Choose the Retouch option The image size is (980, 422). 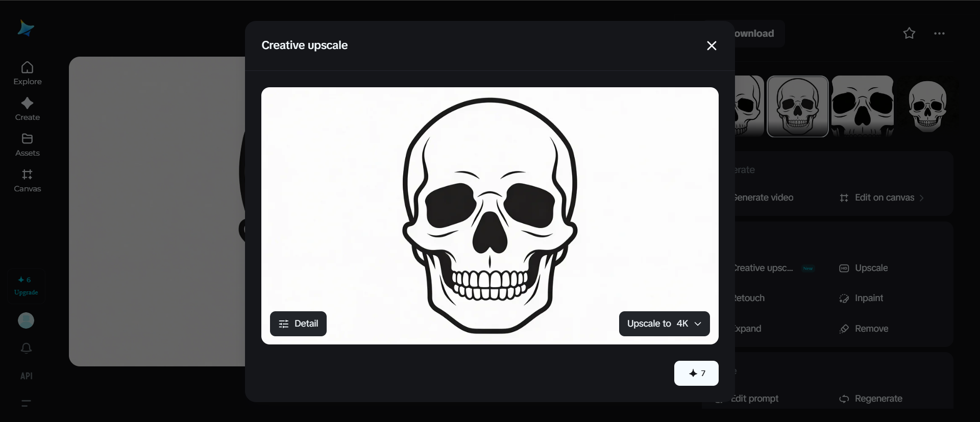click(x=749, y=298)
